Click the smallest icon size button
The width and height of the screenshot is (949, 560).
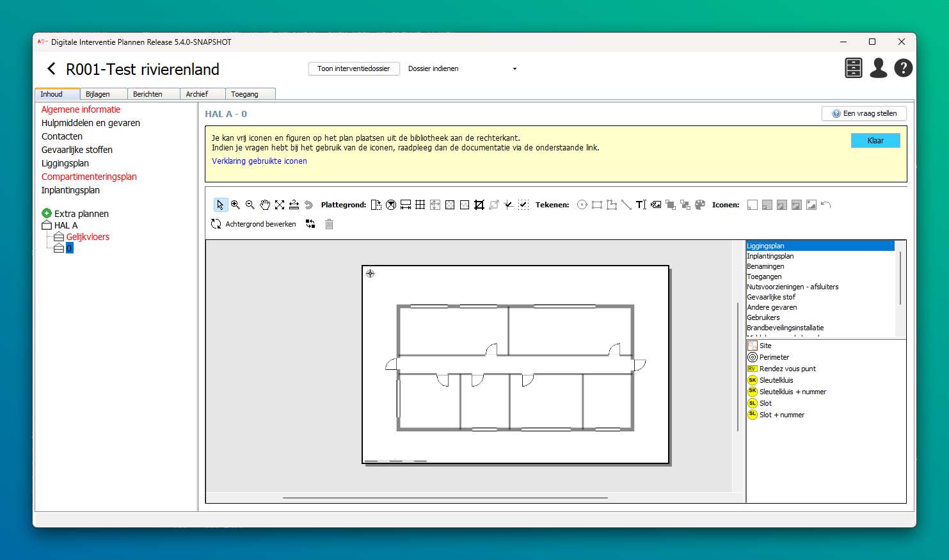(753, 205)
